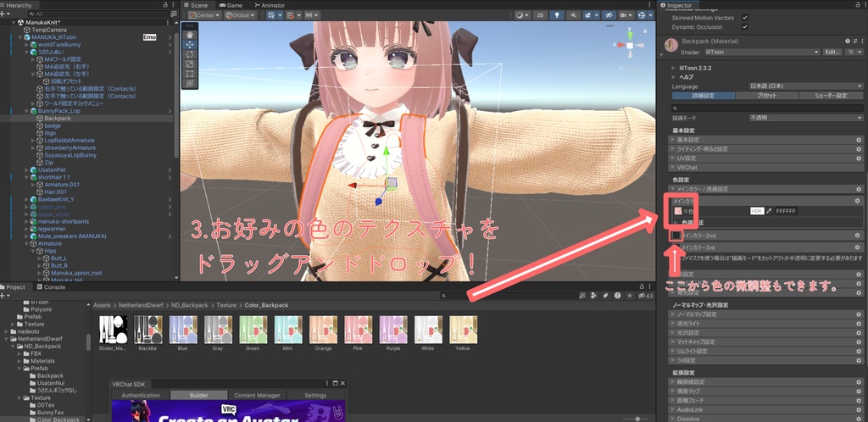Click the lilToon property search field
The height and width of the screenshot is (422, 868).
click(767, 108)
